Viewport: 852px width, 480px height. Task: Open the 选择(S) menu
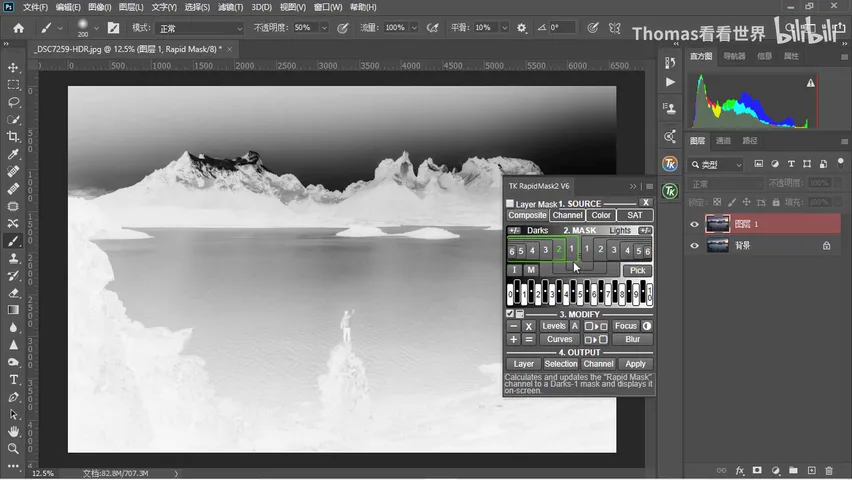(x=197, y=7)
